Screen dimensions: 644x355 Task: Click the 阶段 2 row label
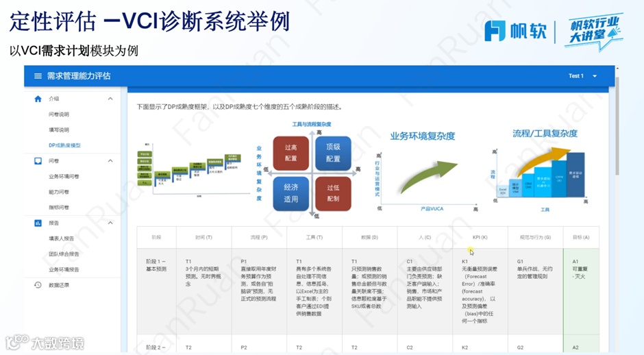click(x=156, y=347)
